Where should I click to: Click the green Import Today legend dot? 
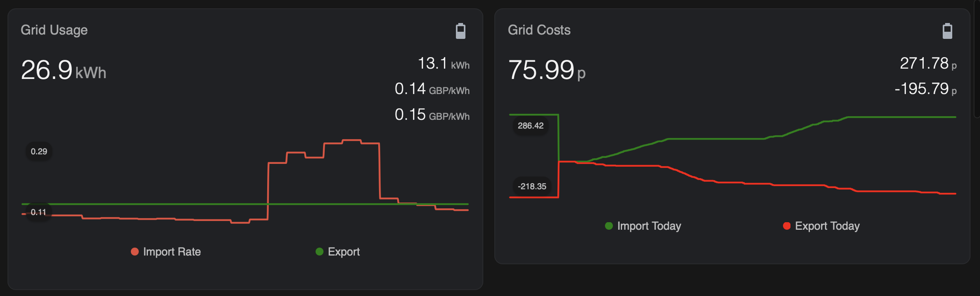[x=609, y=226]
